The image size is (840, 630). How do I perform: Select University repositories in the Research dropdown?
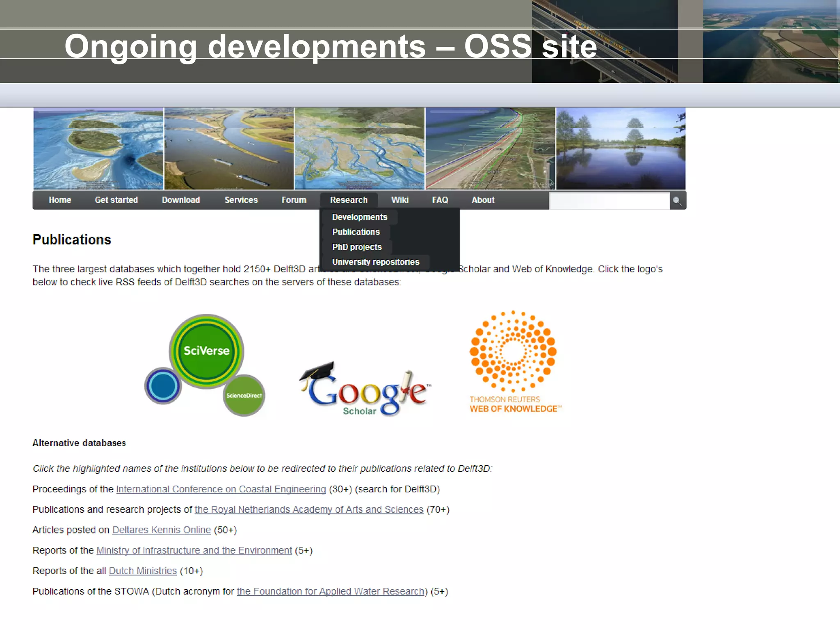(x=376, y=262)
